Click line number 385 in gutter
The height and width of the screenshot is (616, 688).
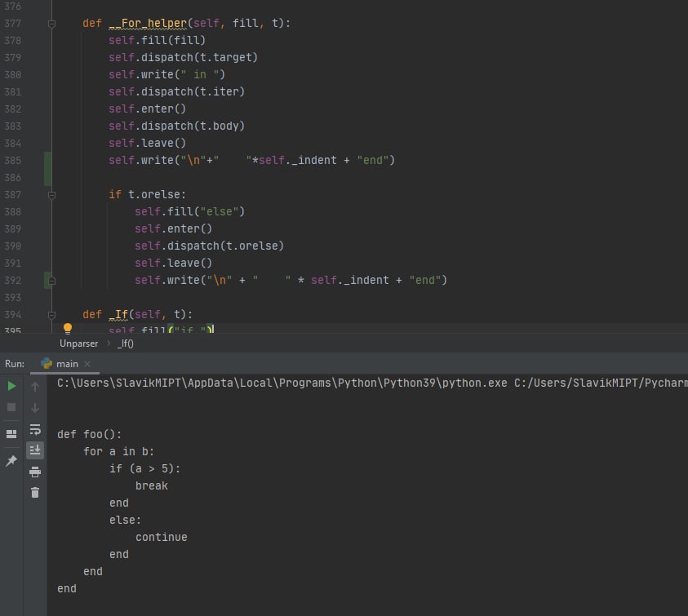pos(13,161)
